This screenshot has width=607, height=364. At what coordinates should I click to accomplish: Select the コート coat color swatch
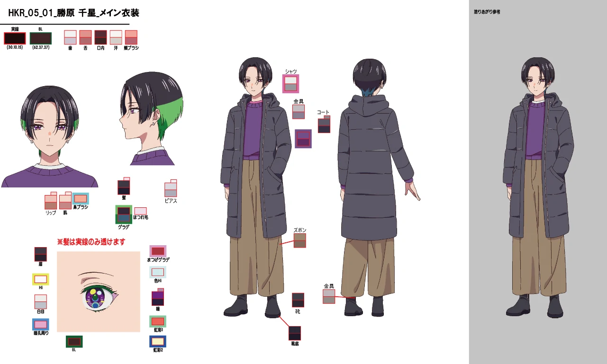coord(324,125)
